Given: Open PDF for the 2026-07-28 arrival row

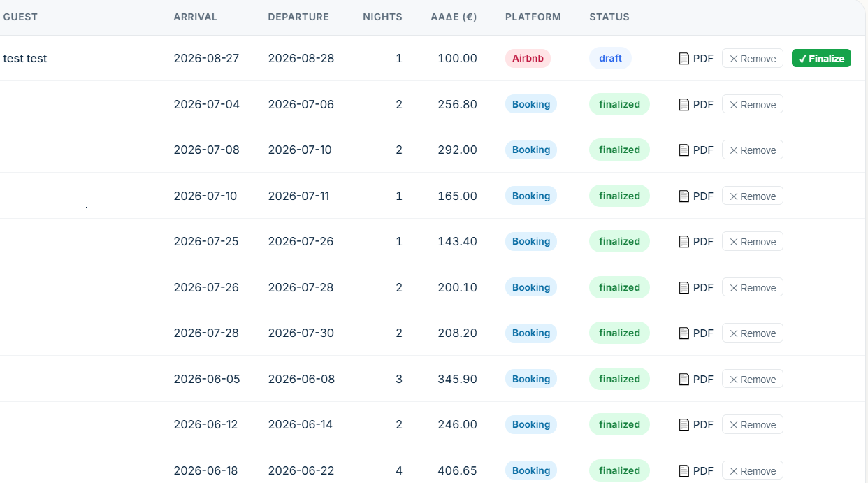Looking at the screenshot, I should 696,333.
